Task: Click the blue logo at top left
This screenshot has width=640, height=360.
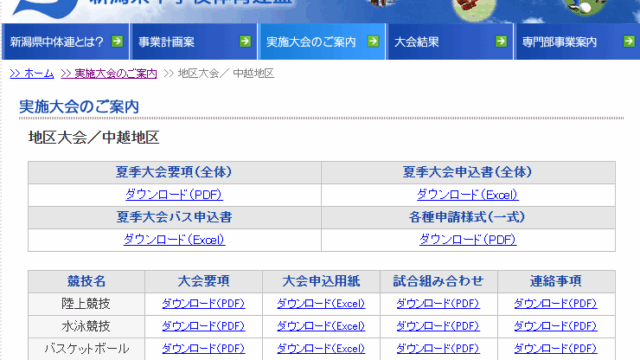Action: [x=46, y=8]
